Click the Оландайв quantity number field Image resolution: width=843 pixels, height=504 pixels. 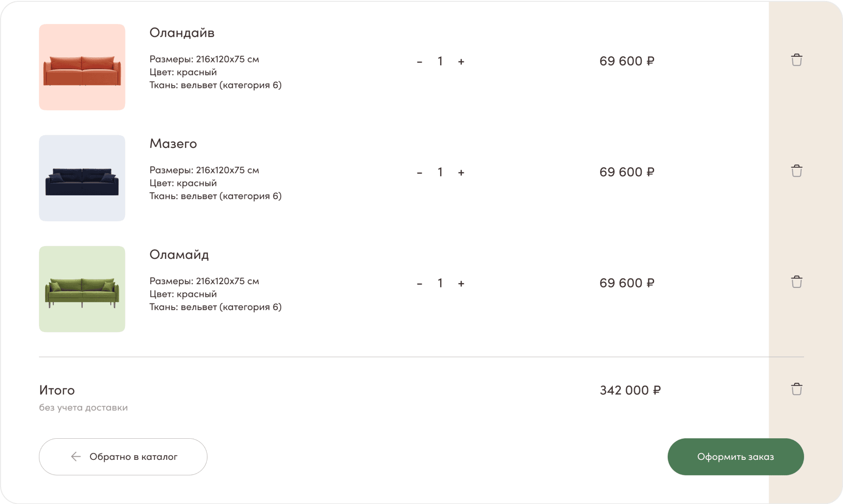coord(440,62)
